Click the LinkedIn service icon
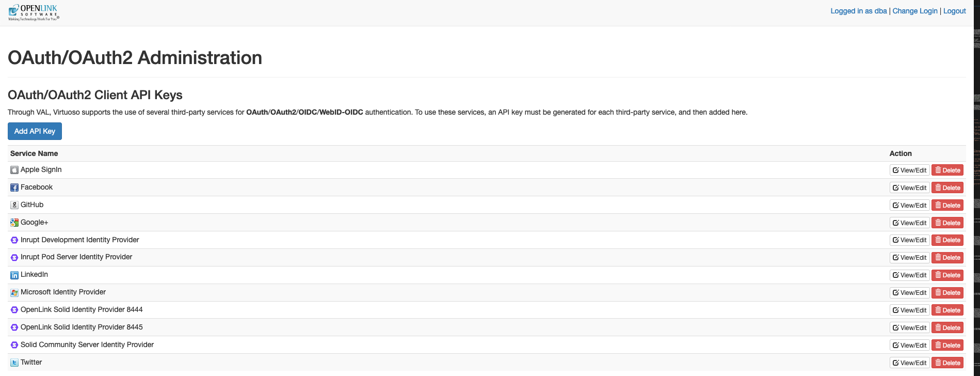The width and height of the screenshot is (980, 376). (14, 275)
